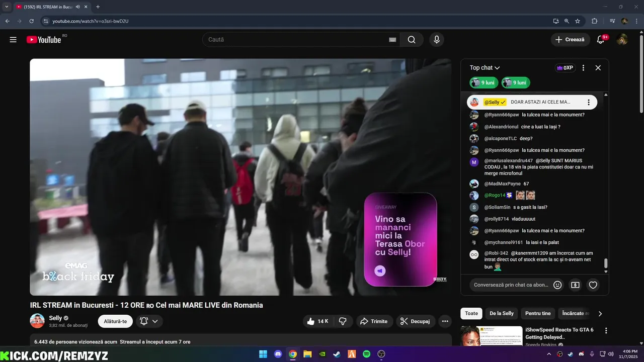This screenshot has width=644, height=362.
Task: Open a new Chrome tab
Action: pyautogui.click(x=98, y=7)
